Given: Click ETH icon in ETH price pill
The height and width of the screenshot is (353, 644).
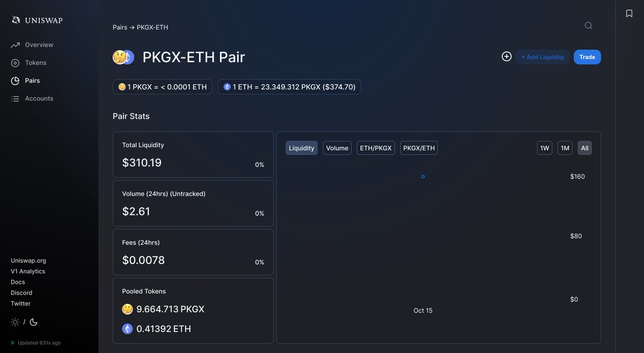Looking at the screenshot, I should click(x=227, y=87).
